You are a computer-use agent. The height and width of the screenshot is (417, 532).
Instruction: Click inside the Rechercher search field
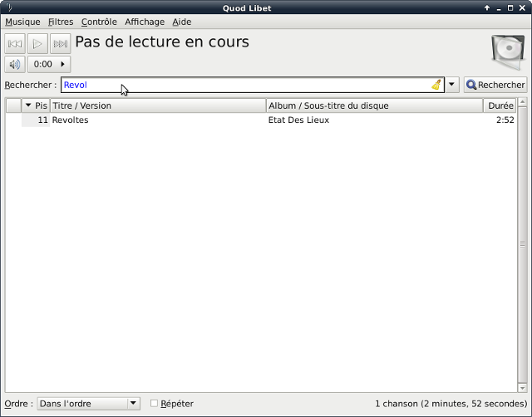click(249, 85)
